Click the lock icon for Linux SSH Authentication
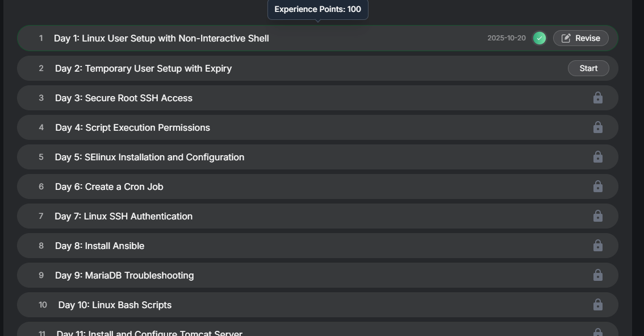Image resolution: width=644 pixels, height=336 pixels. [x=597, y=216]
